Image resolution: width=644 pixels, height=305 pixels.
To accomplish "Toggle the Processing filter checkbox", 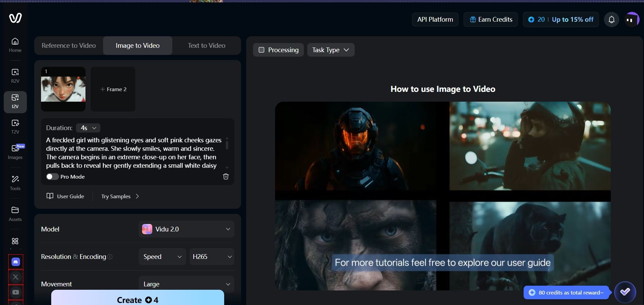I will click(x=261, y=50).
